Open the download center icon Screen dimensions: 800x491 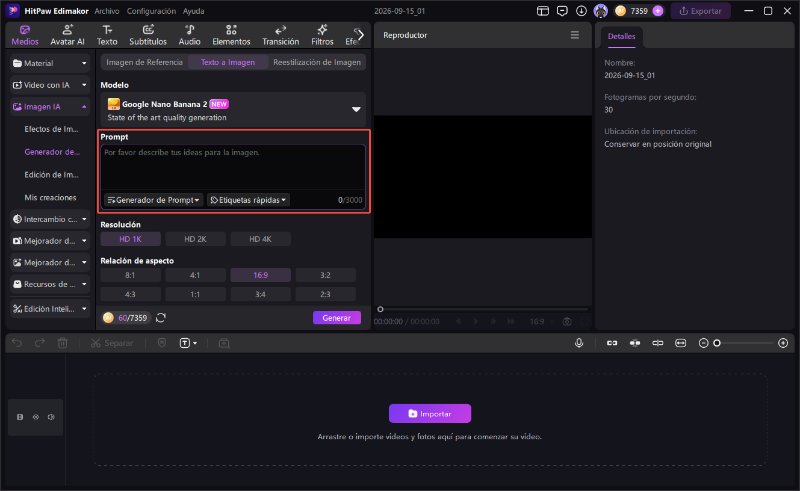(x=581, y=11)
